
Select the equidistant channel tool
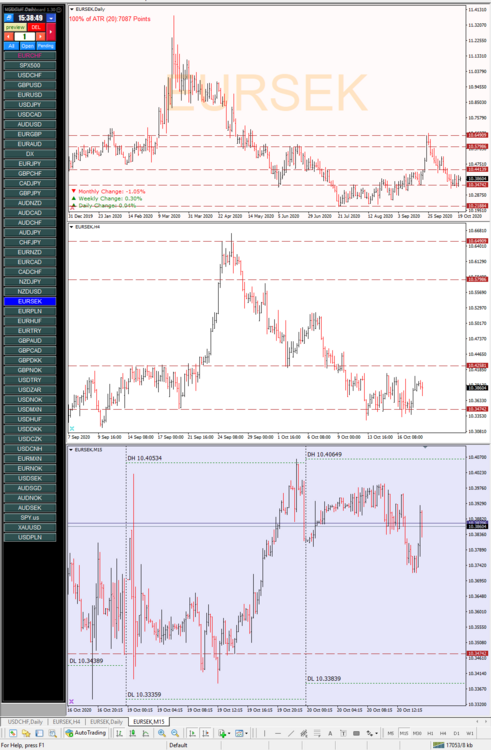coord(304,733)
